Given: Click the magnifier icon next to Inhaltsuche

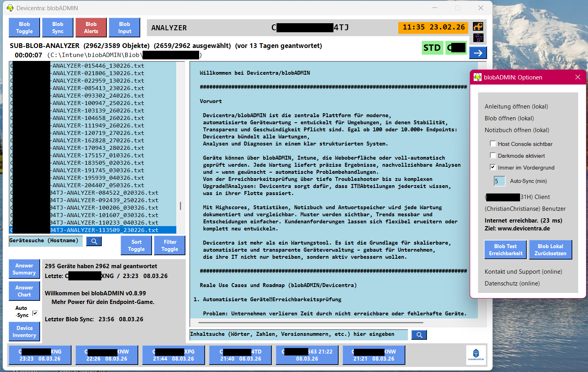Looking at the screenshot, I should [419, 335].
